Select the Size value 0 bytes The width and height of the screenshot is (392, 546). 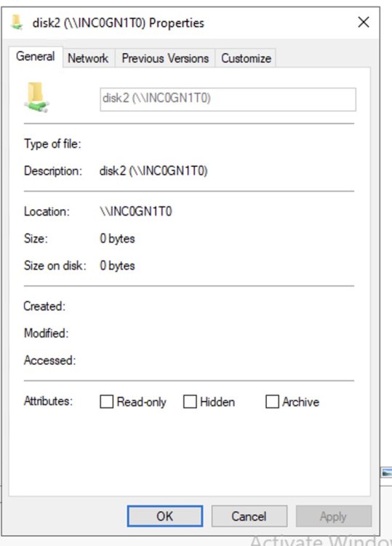click(117, 239)
